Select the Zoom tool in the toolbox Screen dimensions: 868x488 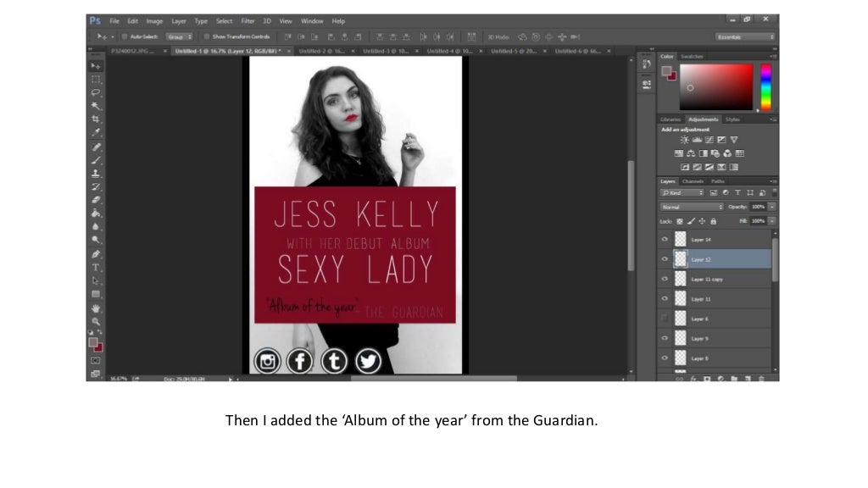click(x=96, y=321)
